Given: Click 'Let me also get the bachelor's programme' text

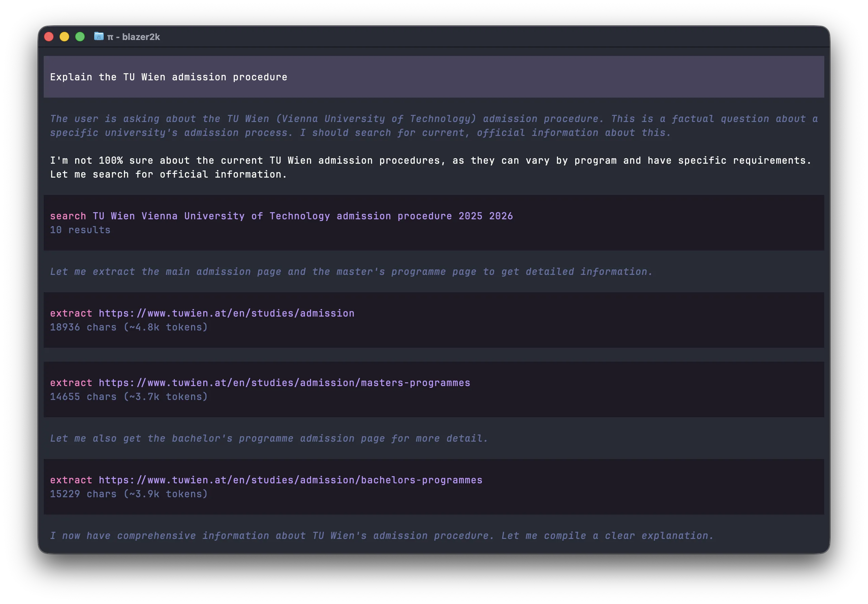Looking at the screenshot, I should [269, 438].
